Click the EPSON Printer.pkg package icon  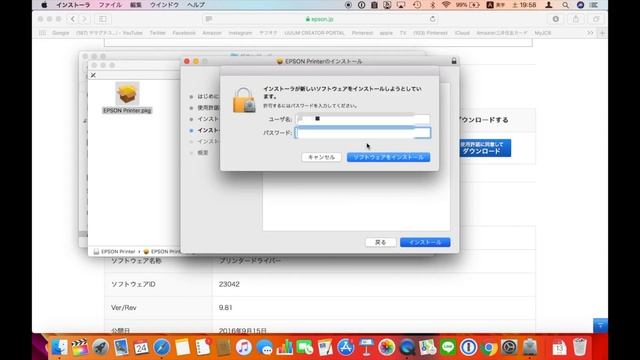pyautogui.click(x=127, y=93)
